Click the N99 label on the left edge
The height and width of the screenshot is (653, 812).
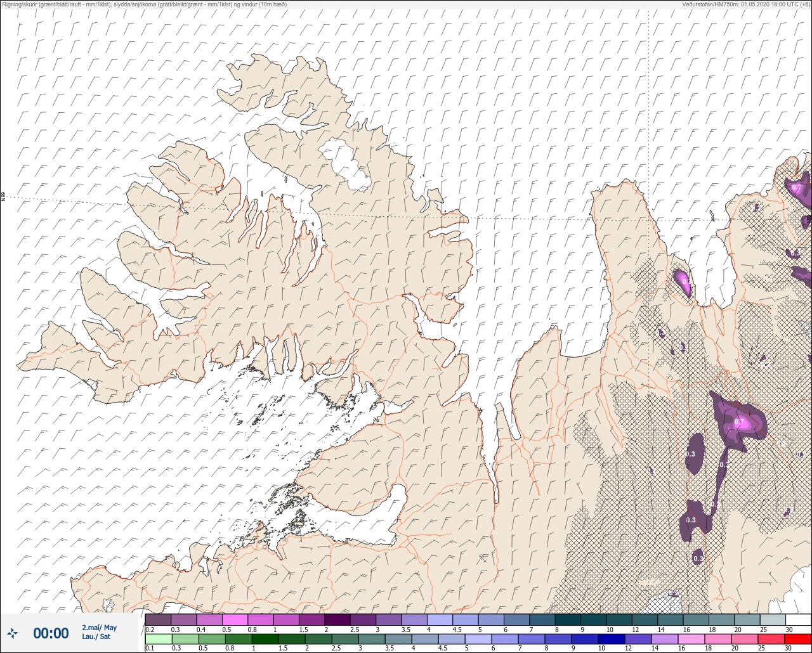pos(3,197)
